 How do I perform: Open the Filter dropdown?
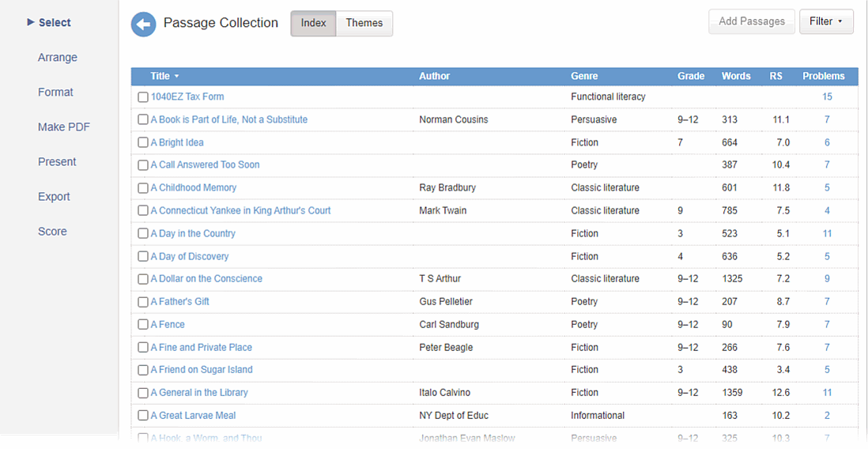point(826,22)
